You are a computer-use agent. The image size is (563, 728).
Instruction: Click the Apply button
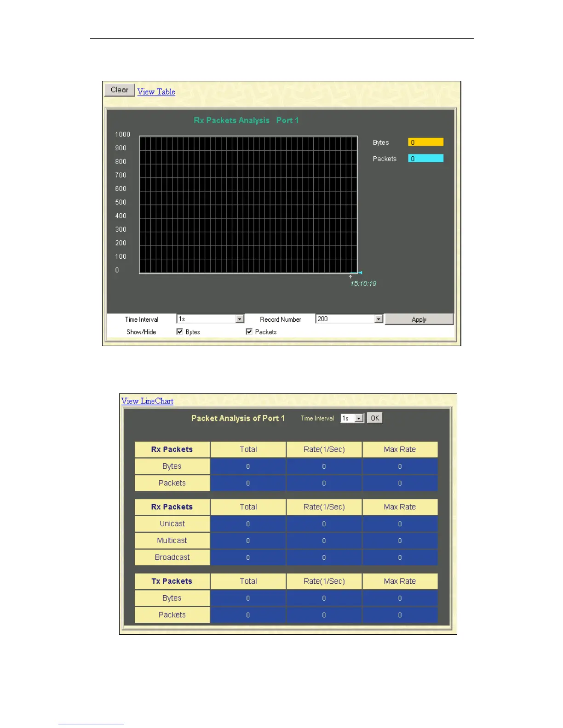pos(419,319)
